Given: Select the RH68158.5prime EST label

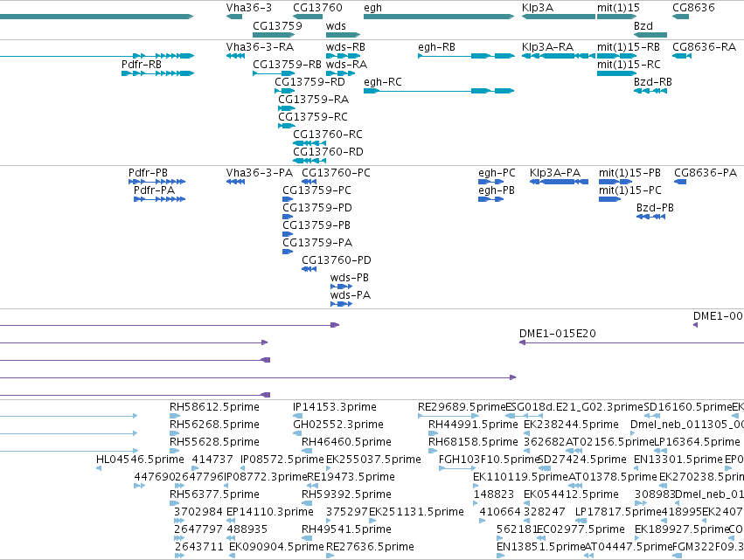Looking at the screenshot, I should pyautogui.click(x=473, y=442).
